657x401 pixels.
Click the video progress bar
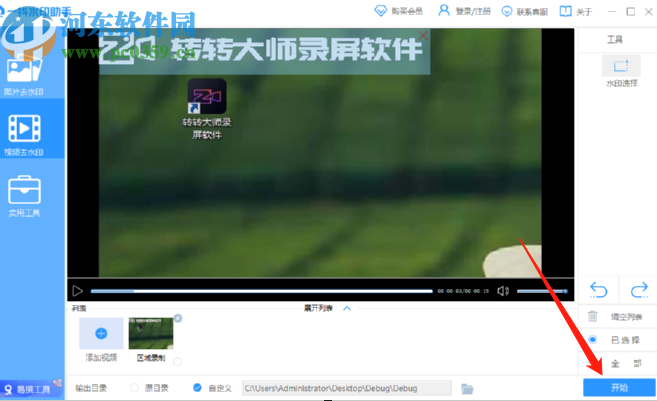click(x=261, y=291)
